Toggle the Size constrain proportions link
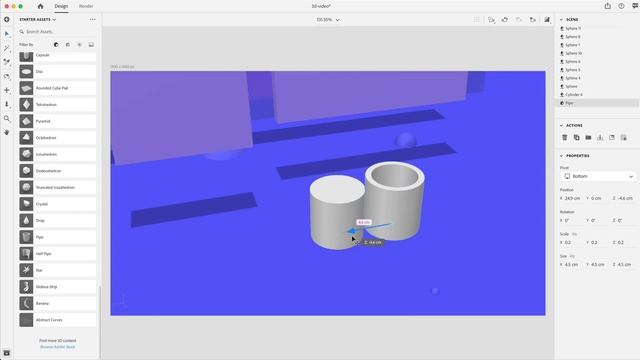This screenshot has width=640, height=360. click(x=572, y=256)
